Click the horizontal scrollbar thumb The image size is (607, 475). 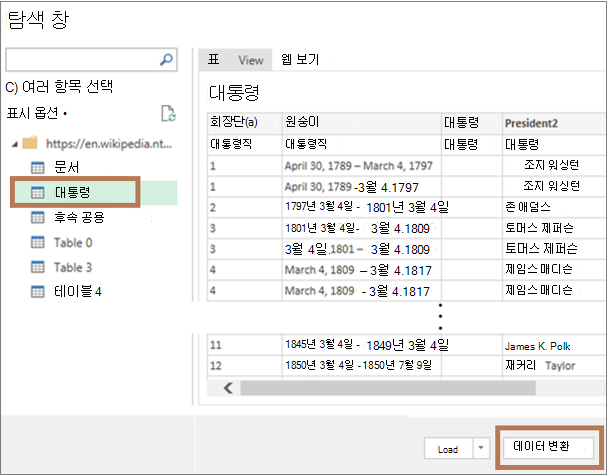pyautogui.click(x=388, y=388)
